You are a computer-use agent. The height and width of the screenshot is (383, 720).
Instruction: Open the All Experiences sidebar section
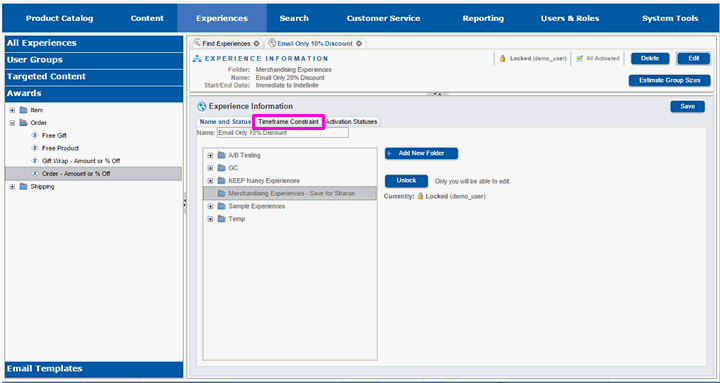click(x=94, y=43)
